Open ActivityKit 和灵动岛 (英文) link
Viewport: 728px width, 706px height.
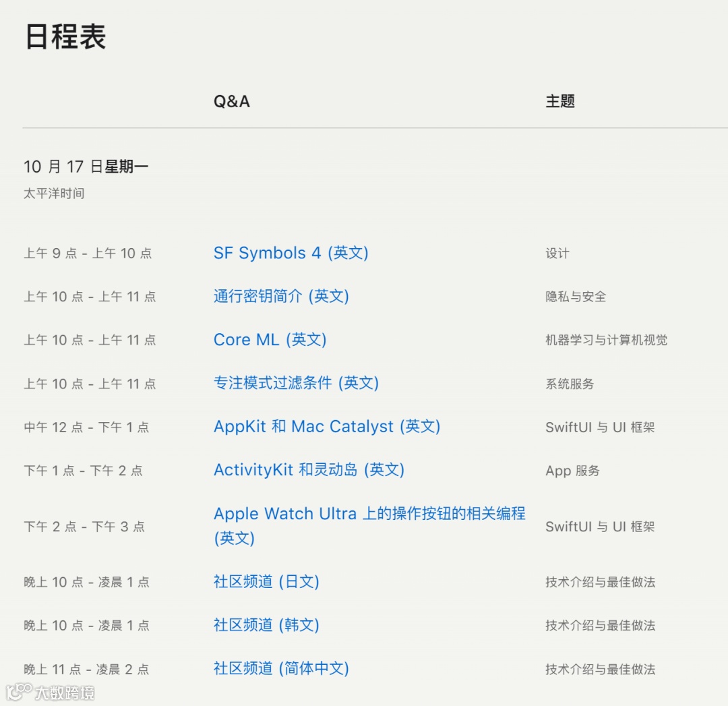309,470
